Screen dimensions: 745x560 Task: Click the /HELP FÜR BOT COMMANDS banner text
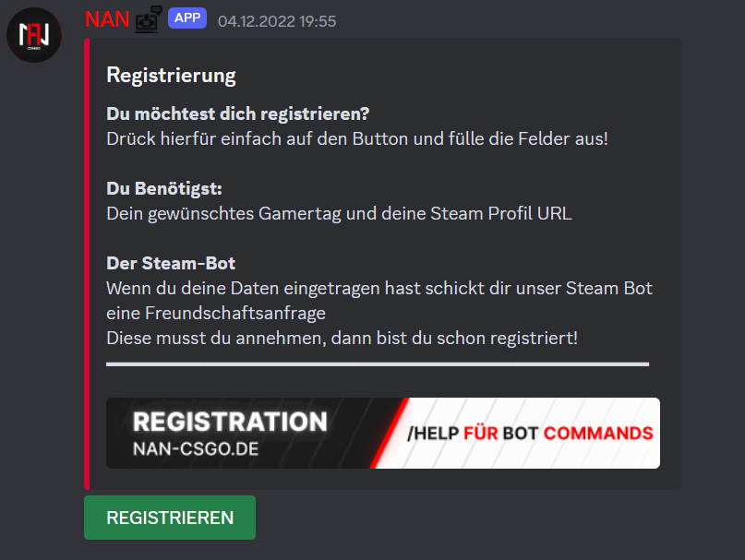pyautogui.click(x=530, y=434)
